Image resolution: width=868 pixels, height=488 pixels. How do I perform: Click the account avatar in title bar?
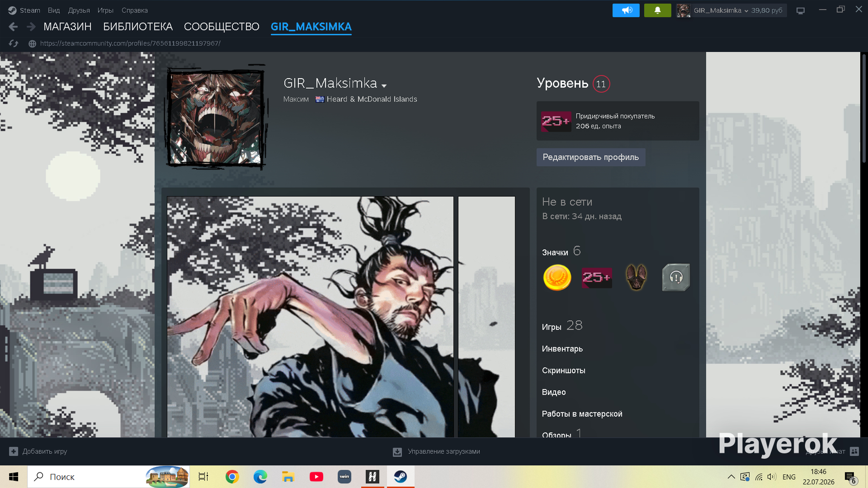pyautogui.click(x=683, y=10)
